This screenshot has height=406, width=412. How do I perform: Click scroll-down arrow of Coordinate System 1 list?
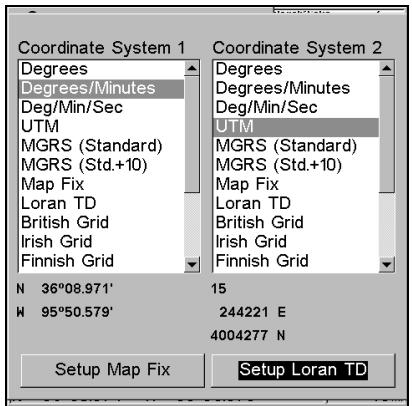coord(192,264)
